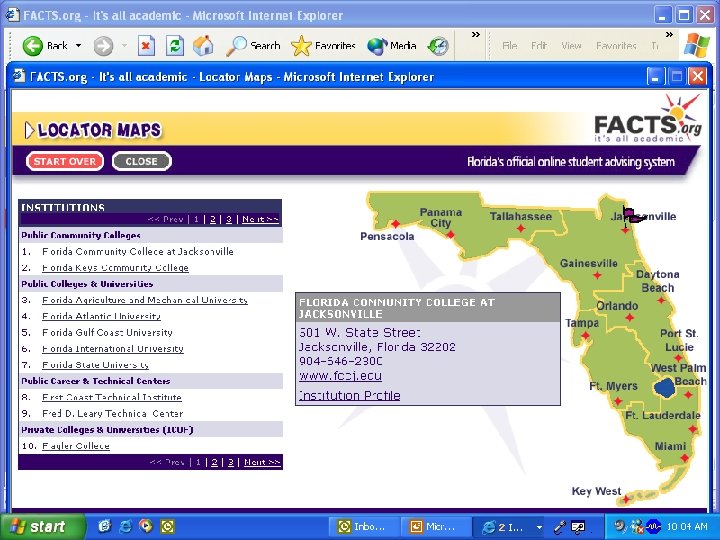Go to page 2 in top pagination
Image resolution: width=720 pixels, height=540 pixels.
coord(213,219)
